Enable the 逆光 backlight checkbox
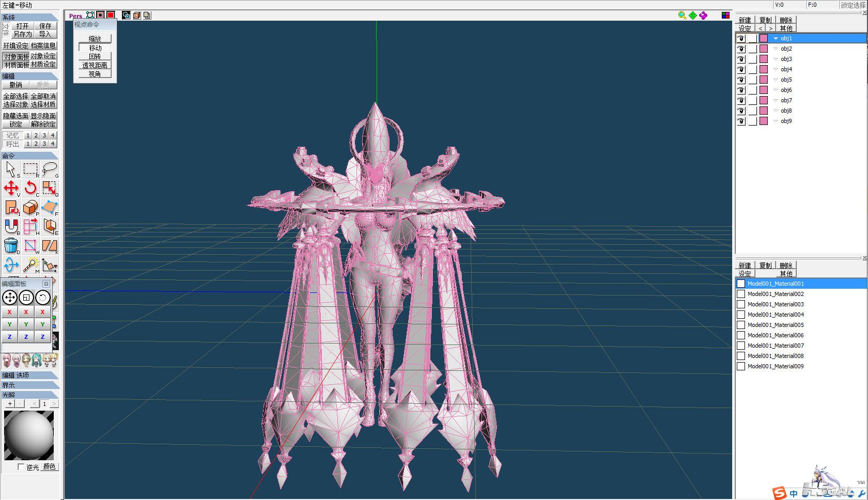The image size is (868, 500). pos(21,467)
